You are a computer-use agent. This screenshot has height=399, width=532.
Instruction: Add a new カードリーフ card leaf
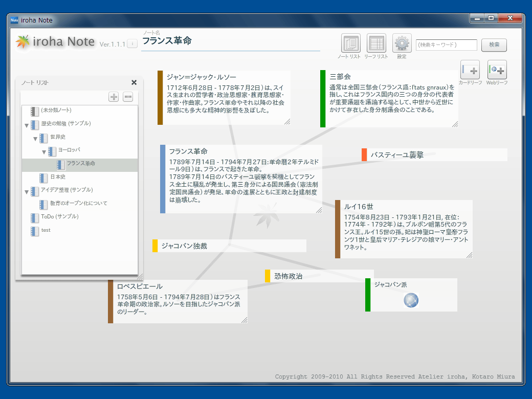[x=470, y=70]
